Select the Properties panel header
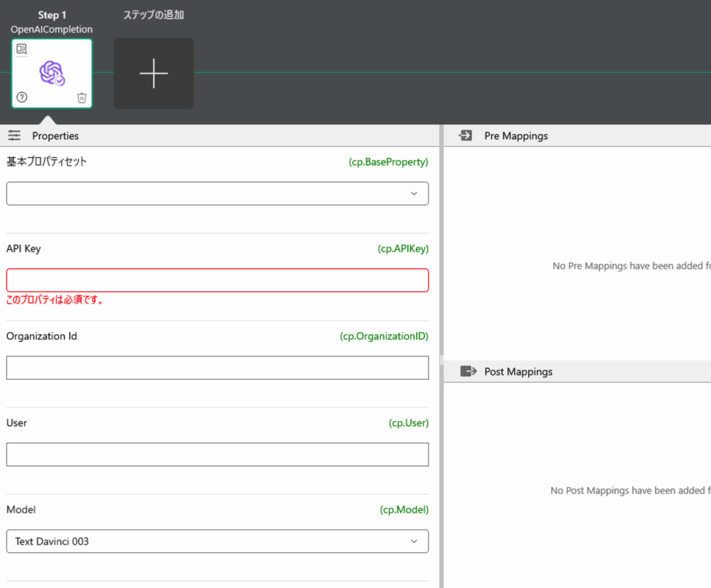This screenshot has height=588, width=711. point(55,136)
